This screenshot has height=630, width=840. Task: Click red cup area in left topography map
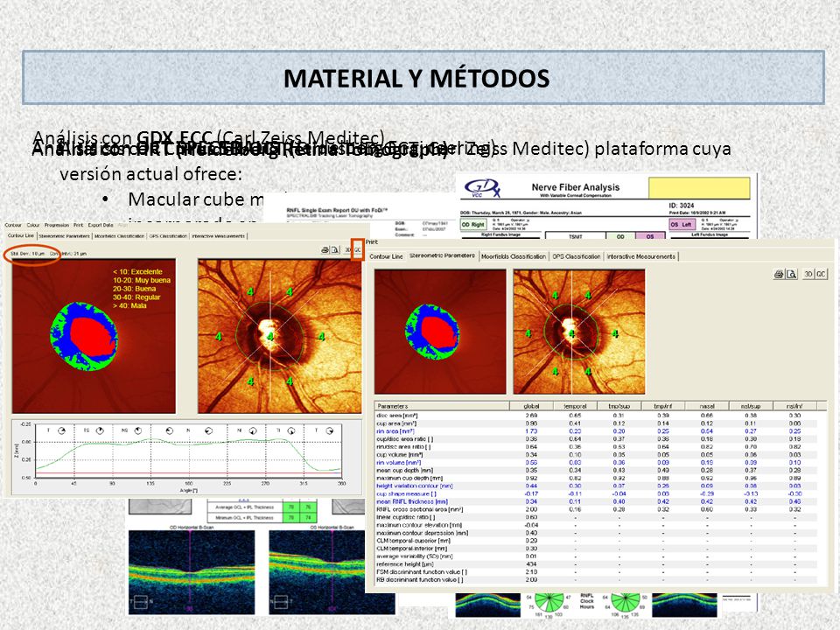click(92, 338)
